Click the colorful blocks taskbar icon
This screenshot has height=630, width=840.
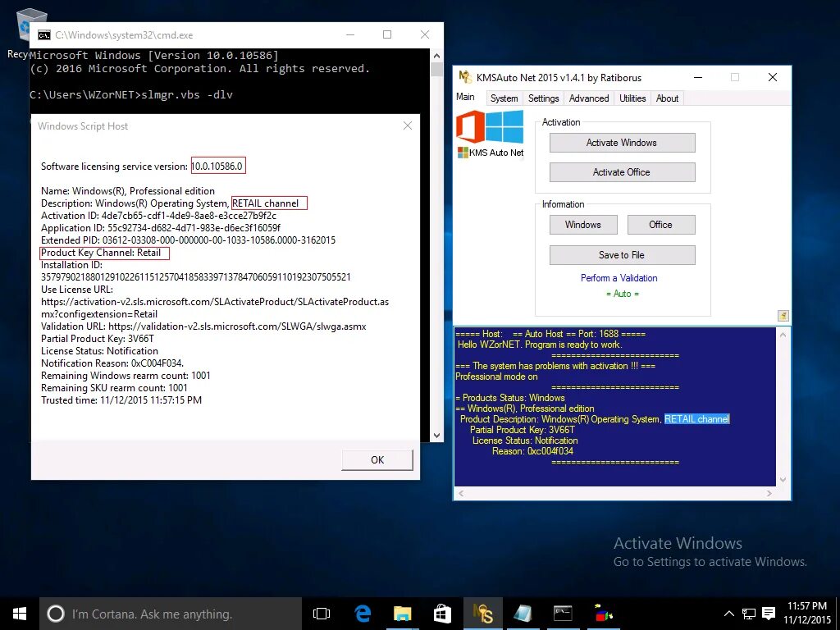tap(603, 614)
